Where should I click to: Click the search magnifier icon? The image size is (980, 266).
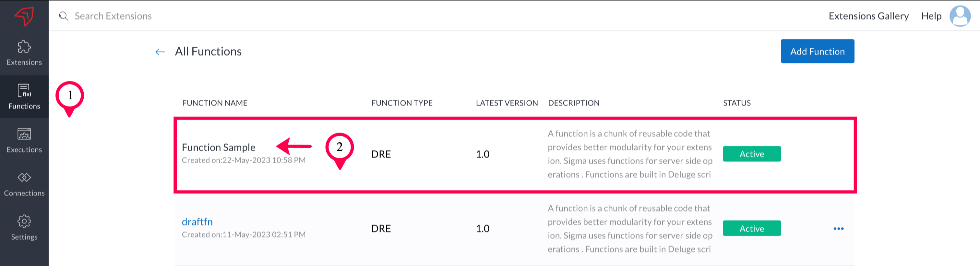[64, 16]
